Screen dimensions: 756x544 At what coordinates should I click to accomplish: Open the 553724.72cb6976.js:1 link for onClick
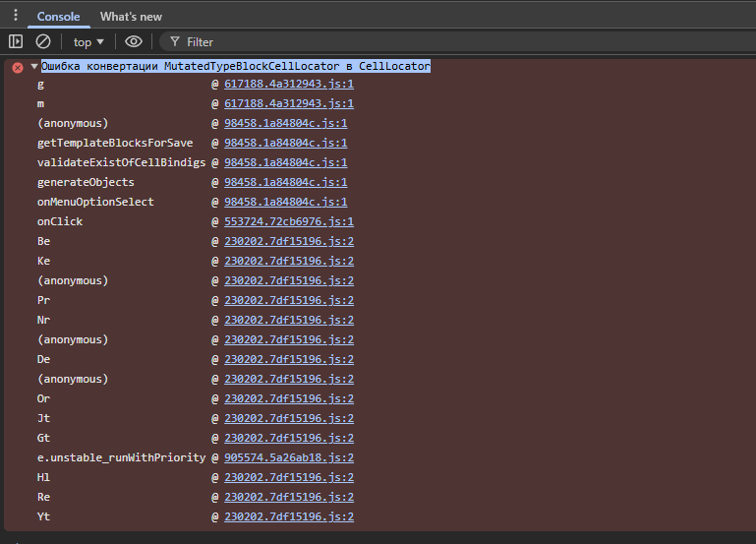click(288, 222)
